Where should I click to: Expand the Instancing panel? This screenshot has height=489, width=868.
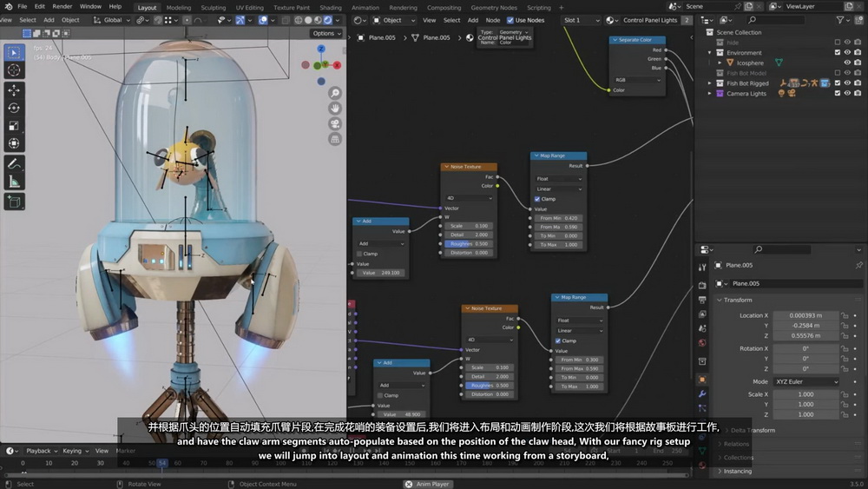(x=719, y=472)
